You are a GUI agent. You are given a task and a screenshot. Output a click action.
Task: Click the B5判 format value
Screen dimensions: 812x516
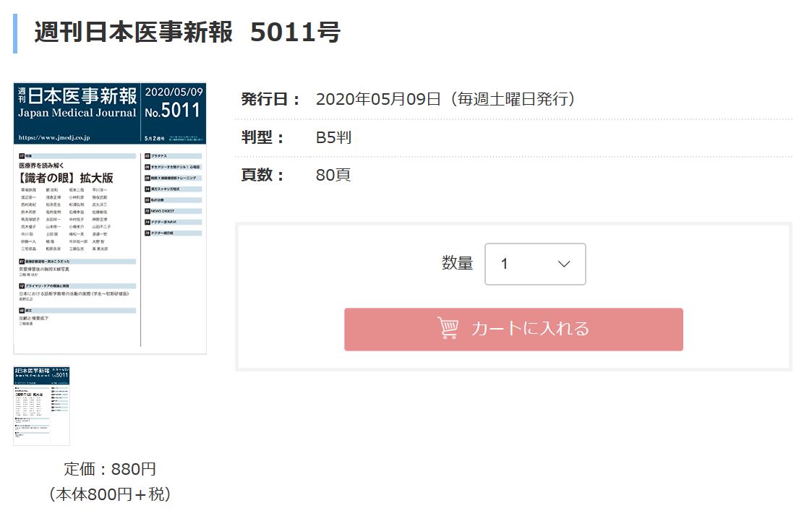(x=333, y=137)
